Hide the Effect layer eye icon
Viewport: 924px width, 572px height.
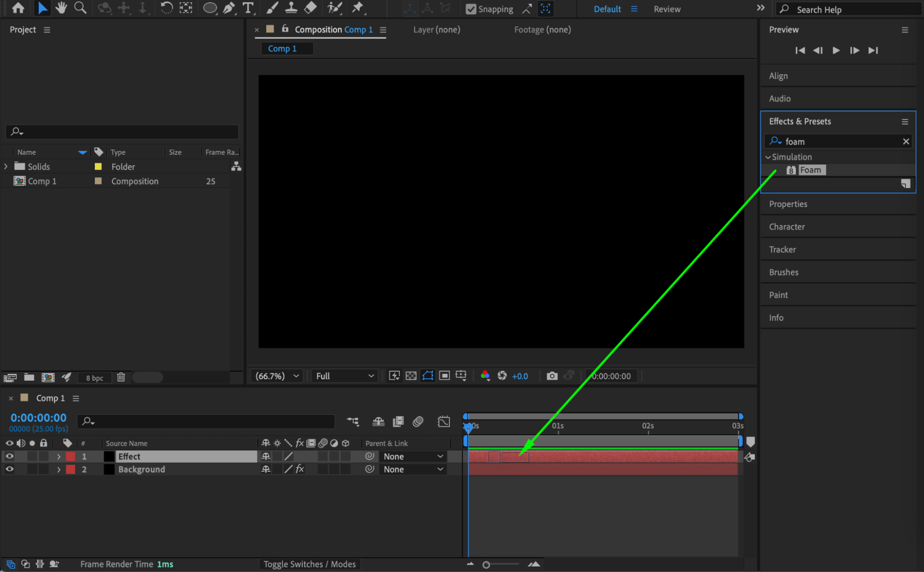[9, 456]
